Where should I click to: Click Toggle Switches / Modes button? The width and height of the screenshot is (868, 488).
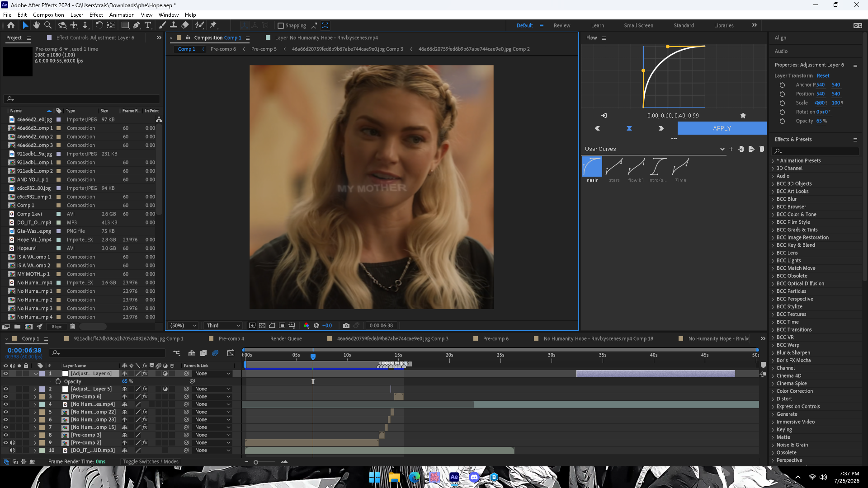click(151, 462)
